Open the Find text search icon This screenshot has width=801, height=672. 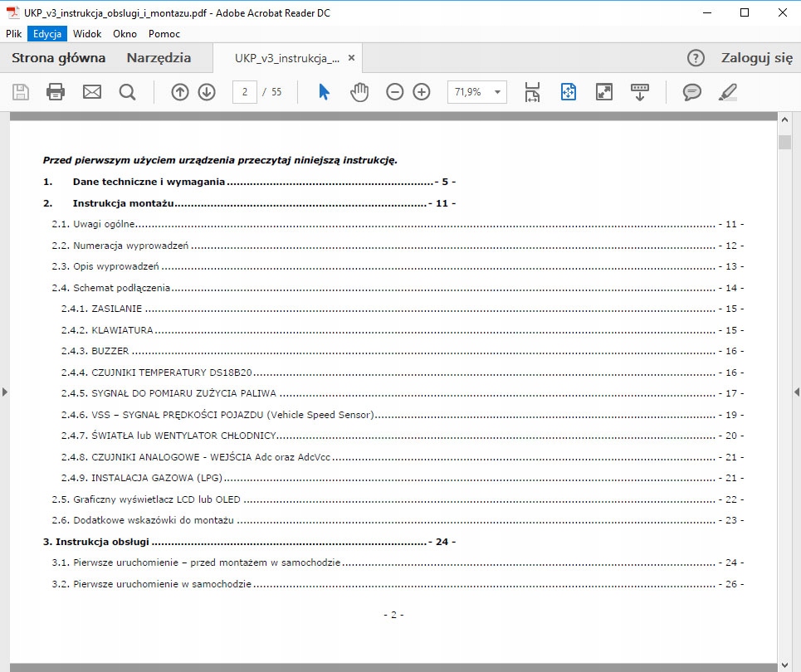point(127,92)
